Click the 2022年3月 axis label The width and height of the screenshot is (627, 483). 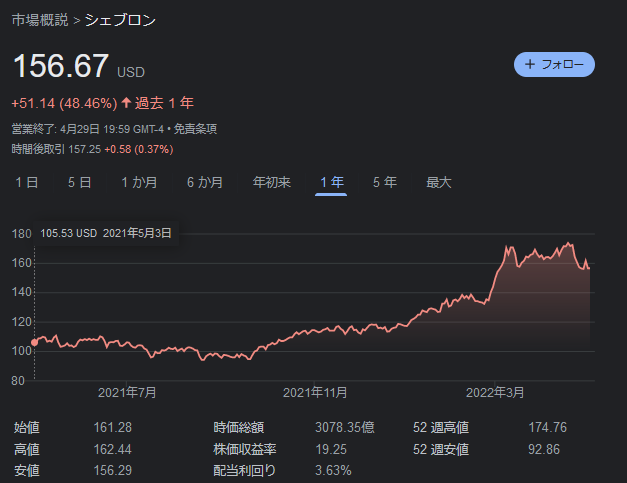click(x=495, y=393)
